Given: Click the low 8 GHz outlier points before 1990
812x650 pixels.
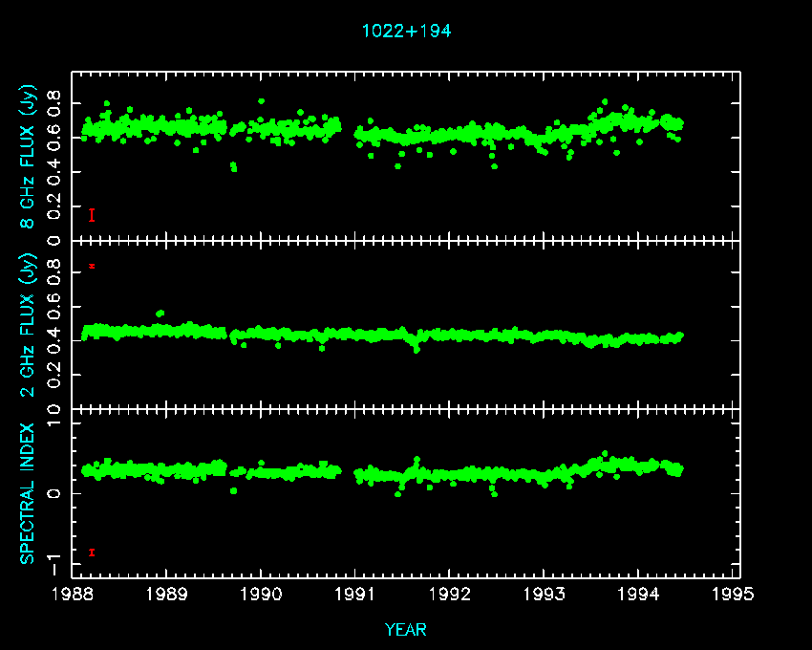Looking at the screenshot, I should pyautogui.click(x=233, y=166).
